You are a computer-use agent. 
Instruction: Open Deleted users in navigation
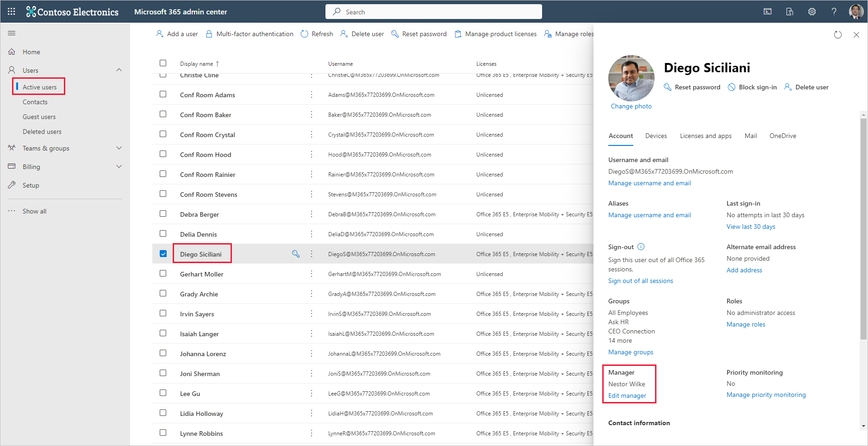[x=42, y=132]
